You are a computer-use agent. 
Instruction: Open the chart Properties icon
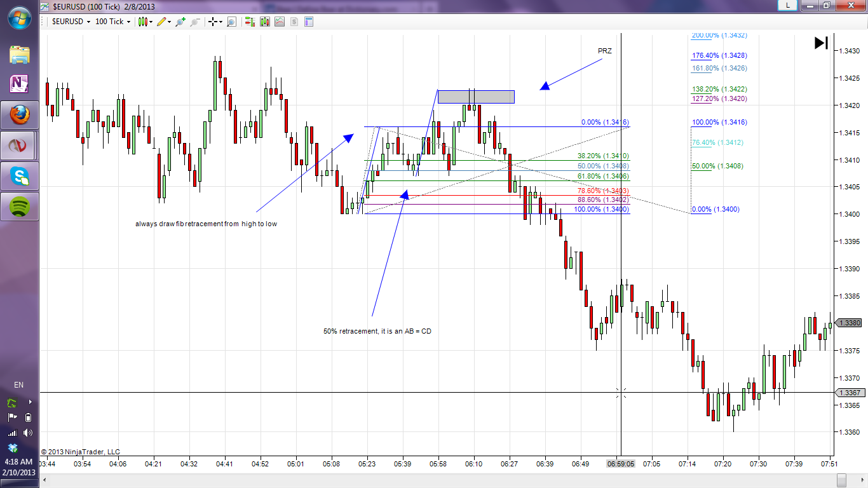(x=309, y=22)
